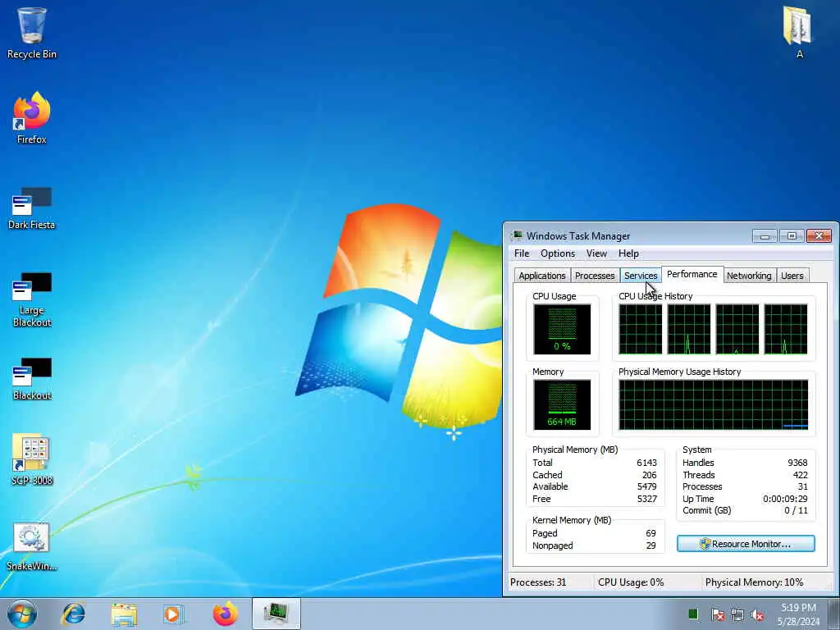
Task: Open the Help menu in Task Manager
Action: tap(628, 253)
